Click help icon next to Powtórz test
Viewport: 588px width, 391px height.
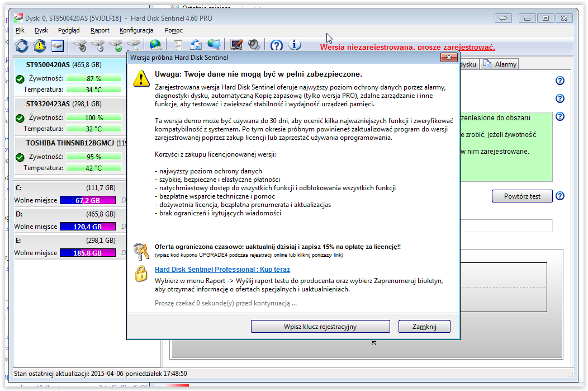pyautogui.click(x=560, y=196)
